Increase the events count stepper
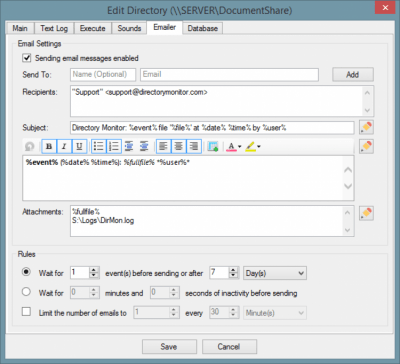 (x=94, y=270)
